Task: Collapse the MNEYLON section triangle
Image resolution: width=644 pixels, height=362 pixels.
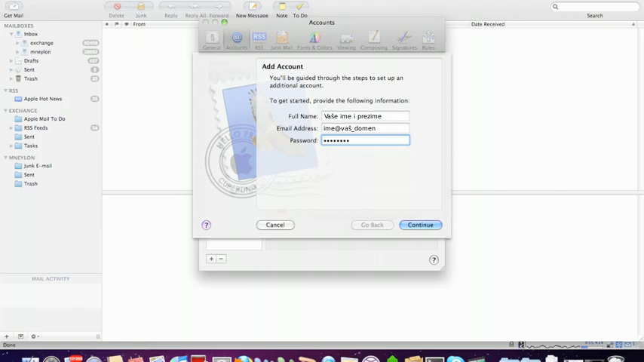Action: pos(5,158)
